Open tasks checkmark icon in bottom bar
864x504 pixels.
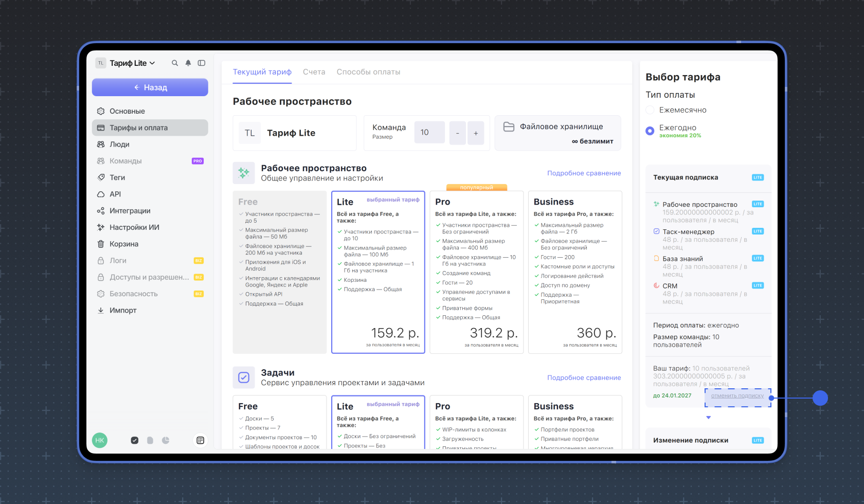click(135, 440)
